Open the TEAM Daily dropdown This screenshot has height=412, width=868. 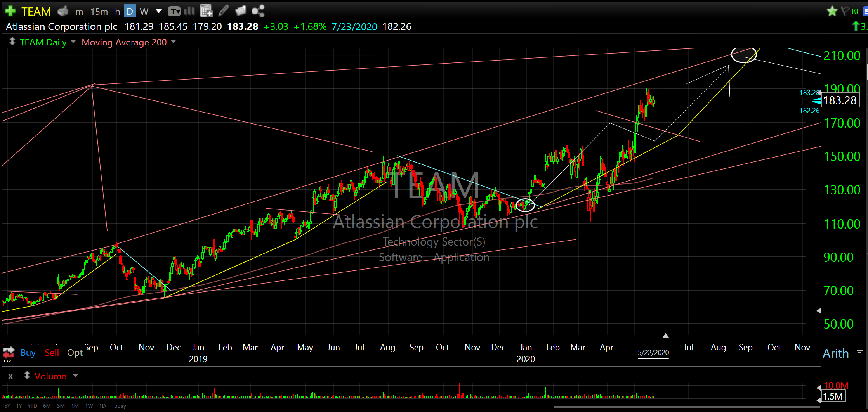click(x=73, y=42)
